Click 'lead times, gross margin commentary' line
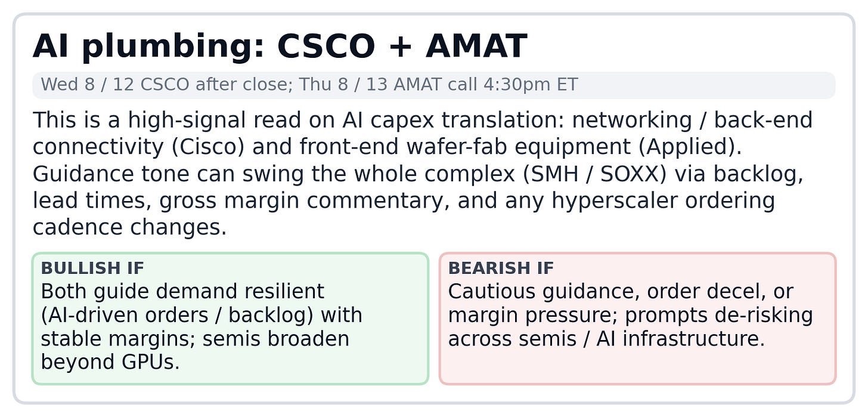Image resolution: width=868 pixels, height=417 pixels. point(242,200)
